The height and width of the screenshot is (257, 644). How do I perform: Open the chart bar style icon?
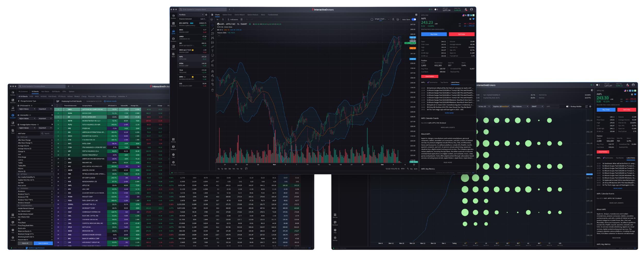223,20
